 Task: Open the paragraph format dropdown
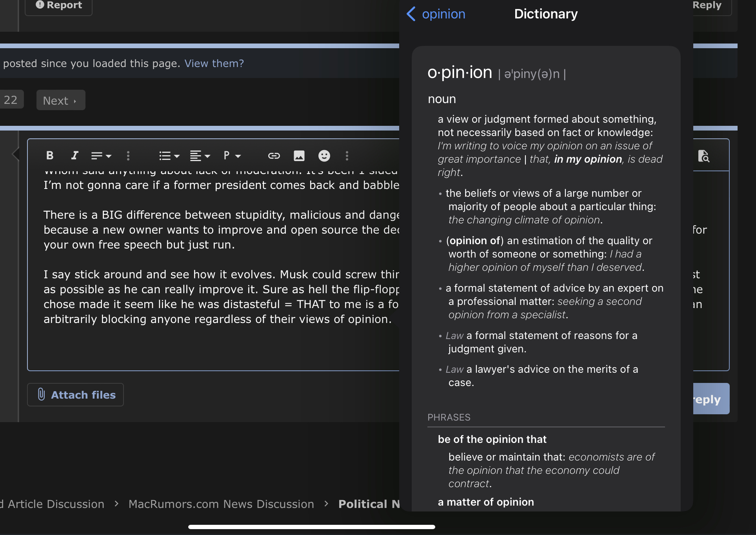tap(232, 156)
